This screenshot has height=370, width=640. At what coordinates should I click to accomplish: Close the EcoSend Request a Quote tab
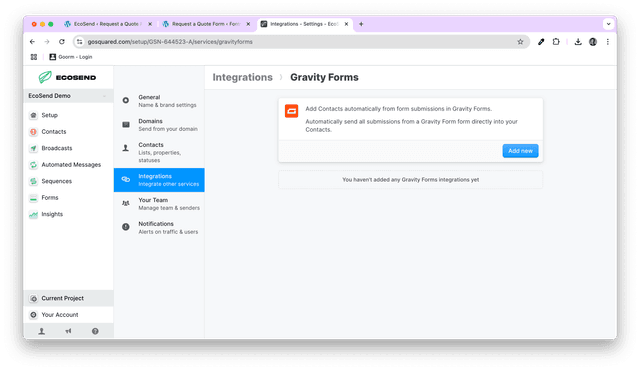150,24
